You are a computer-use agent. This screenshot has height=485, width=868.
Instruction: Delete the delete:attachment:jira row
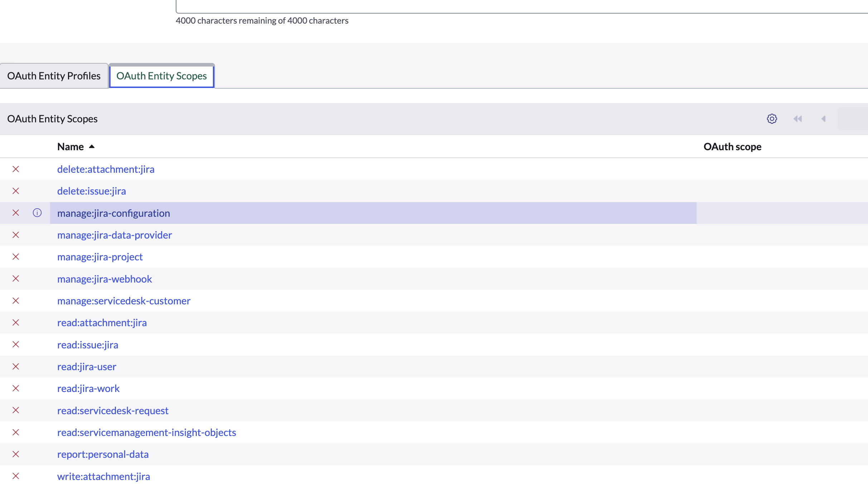(x=16, y=169)
